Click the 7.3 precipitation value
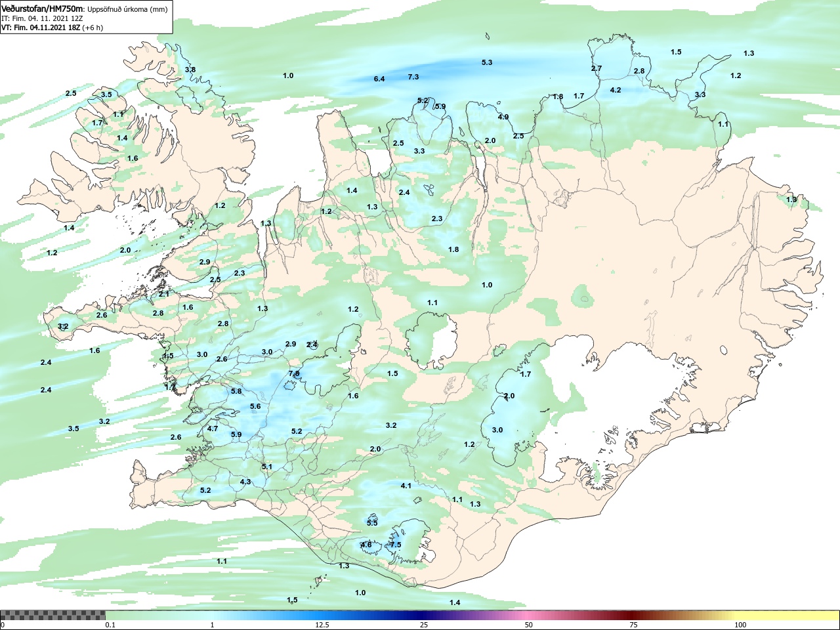Image resolution: width=840 pixels, height=630 pixels. coord(413,77)
